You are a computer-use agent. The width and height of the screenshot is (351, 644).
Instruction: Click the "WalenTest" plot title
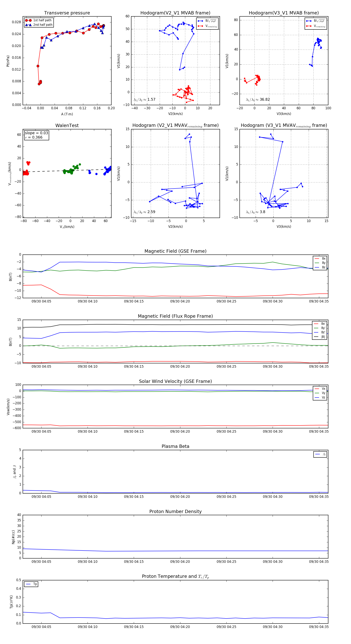[67, 125]
